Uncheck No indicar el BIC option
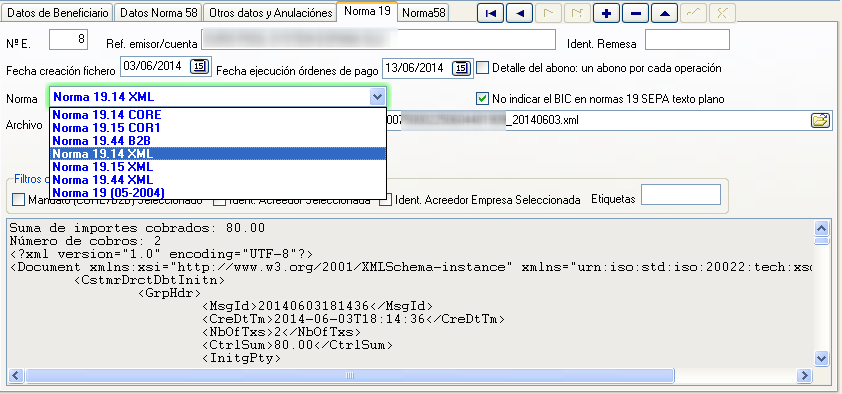 [482, 98]
